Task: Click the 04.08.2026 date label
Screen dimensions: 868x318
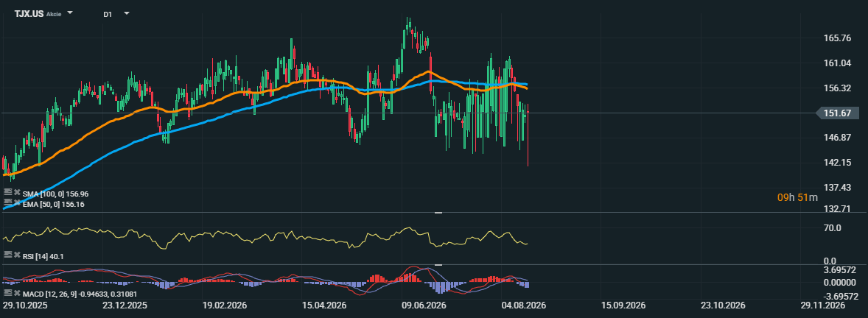Action: coord(524,305)
